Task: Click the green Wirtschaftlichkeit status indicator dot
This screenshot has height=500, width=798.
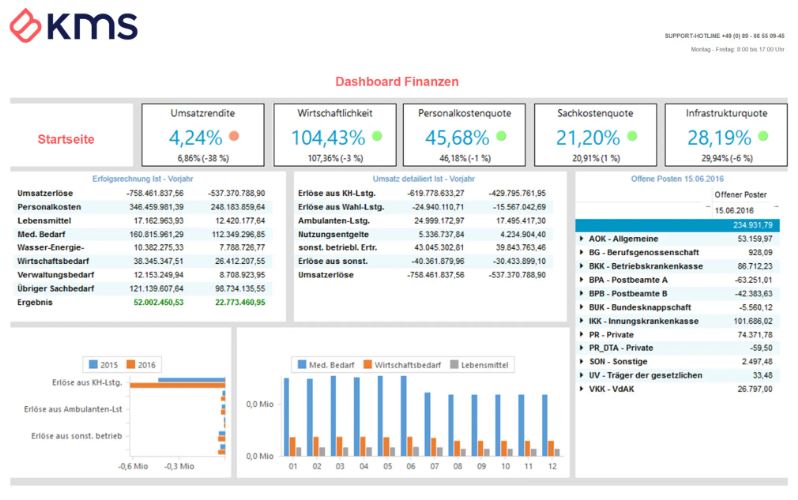Action: pyautogui.click(x=377, y=136)
